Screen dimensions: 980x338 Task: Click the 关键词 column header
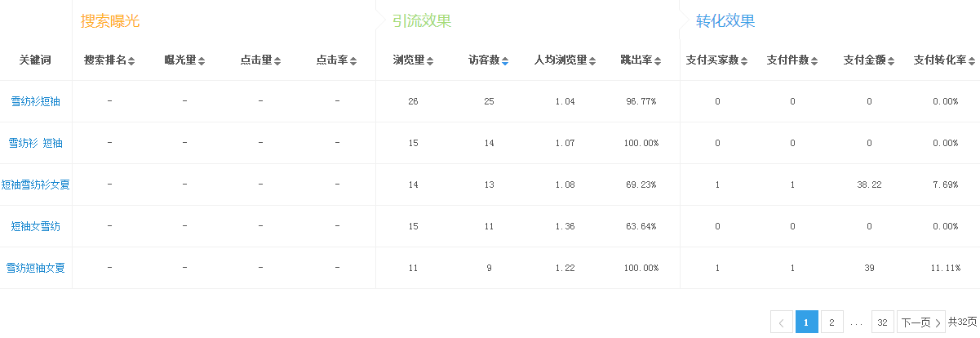tap(36, 60)
